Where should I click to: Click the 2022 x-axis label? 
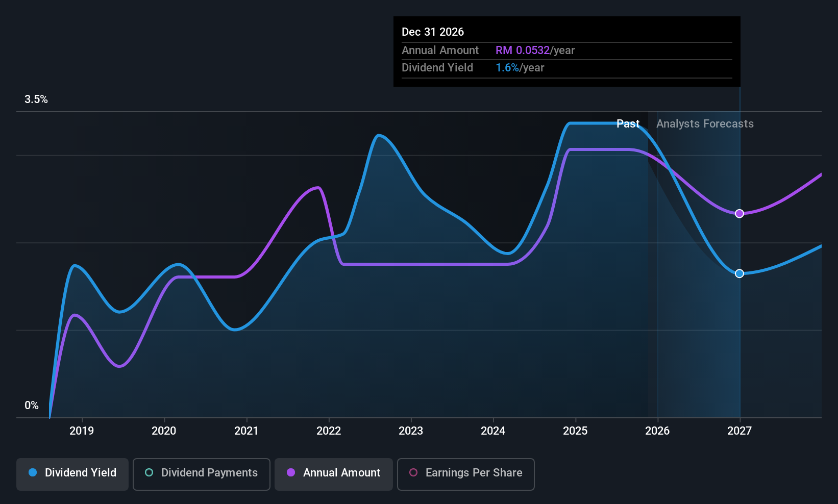(x=329, y=431)
